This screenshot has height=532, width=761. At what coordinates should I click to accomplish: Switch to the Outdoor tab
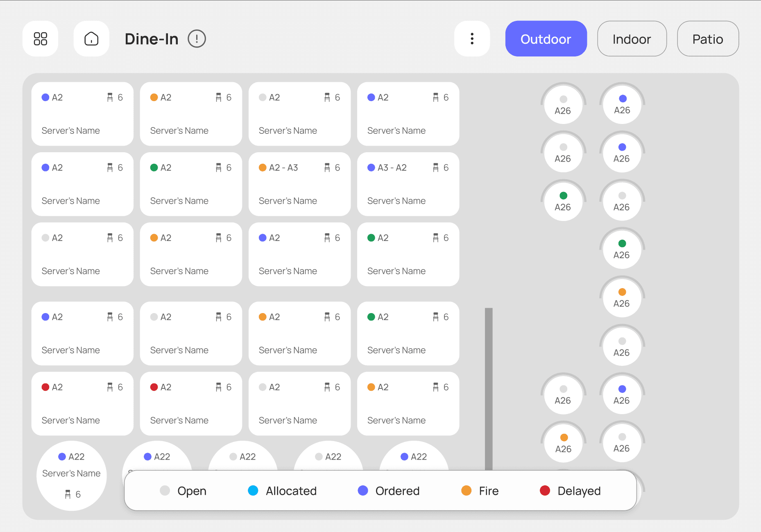[546, 39]
